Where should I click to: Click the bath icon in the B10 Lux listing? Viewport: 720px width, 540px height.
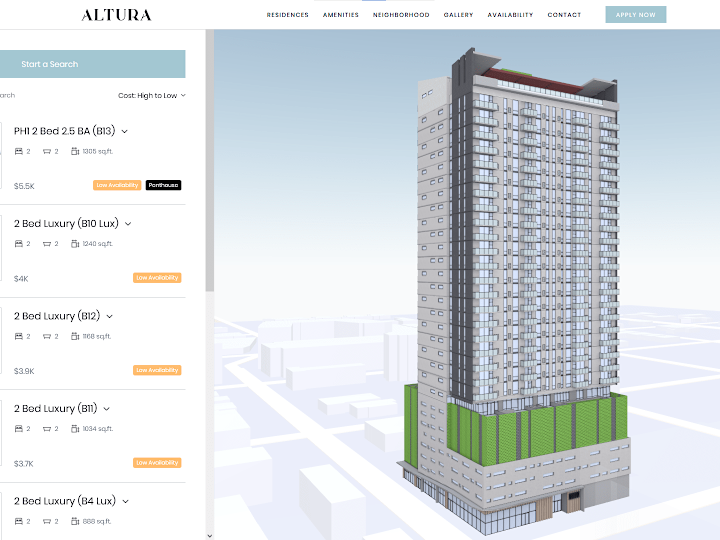(46, 244)
